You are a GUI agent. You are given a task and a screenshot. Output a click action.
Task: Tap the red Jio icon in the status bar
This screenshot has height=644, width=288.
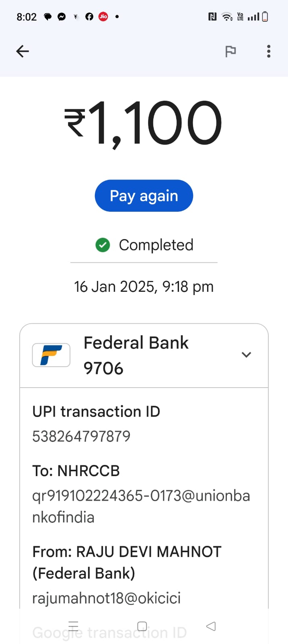(103, 17)
